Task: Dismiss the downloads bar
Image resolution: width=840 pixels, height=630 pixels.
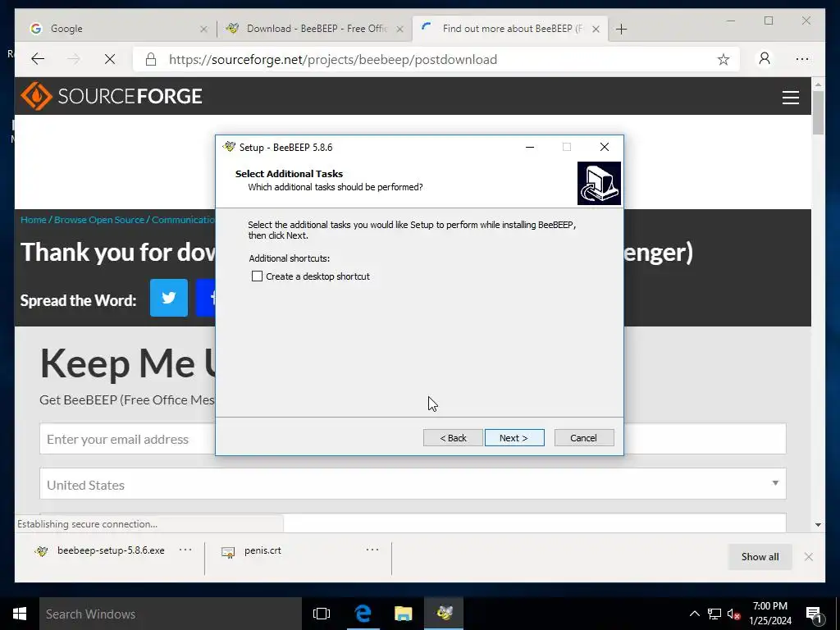Action: point(808,557)
